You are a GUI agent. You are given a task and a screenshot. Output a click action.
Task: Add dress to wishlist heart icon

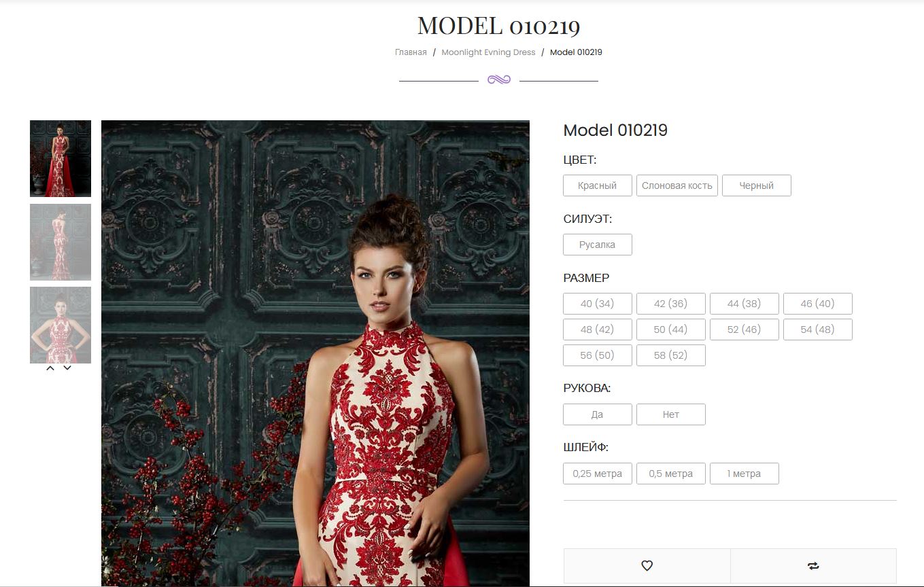[x=647, y=565]
